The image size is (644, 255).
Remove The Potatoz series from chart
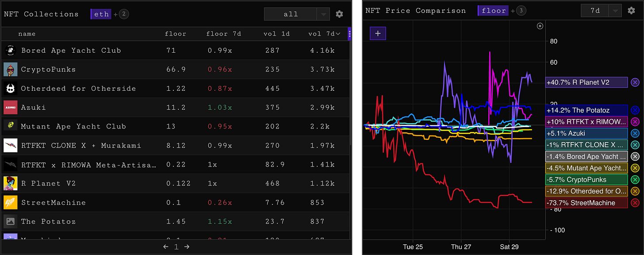tap(635, 110)
